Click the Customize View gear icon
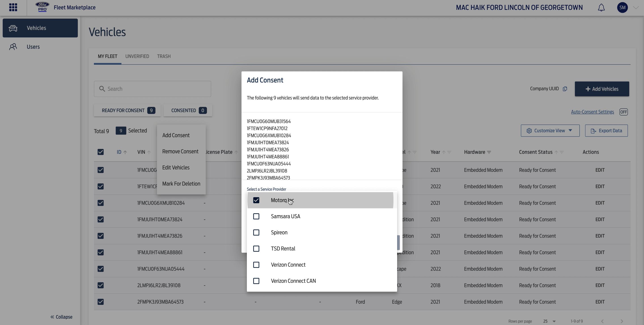 pos(529,131)
